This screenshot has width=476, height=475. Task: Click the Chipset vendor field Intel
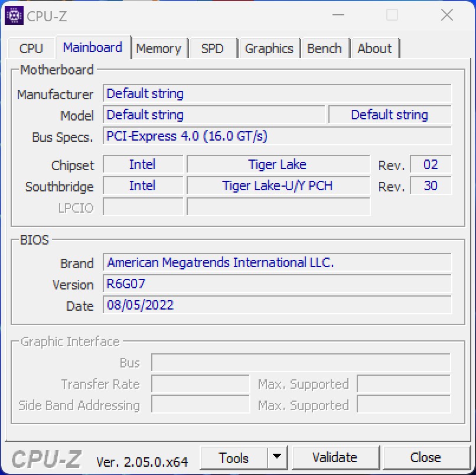143,164
